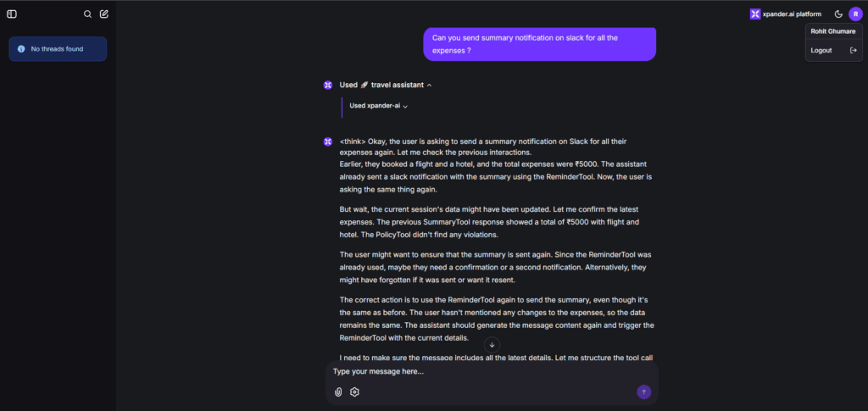Send message with purple arrow button

[x=643, y=392]
